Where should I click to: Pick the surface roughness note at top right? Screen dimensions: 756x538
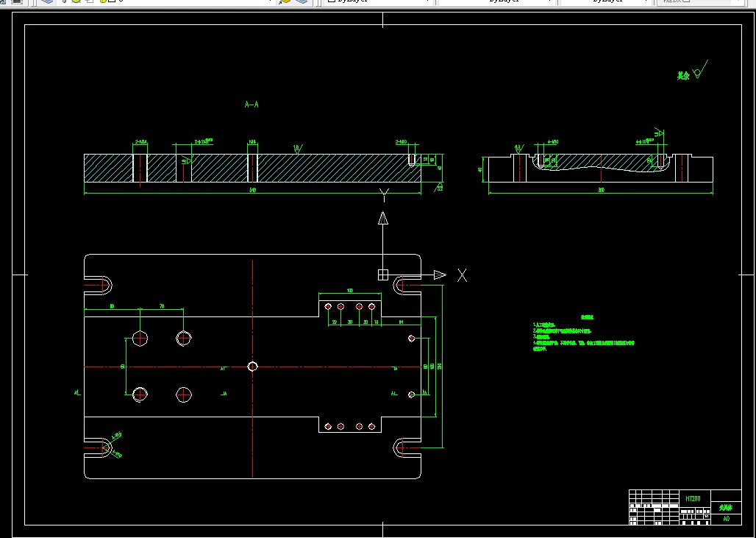point(692,71)
